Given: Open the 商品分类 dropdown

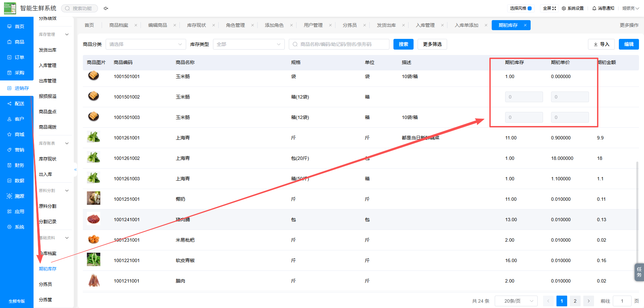Looking at the screenshot, I should 146,44.
